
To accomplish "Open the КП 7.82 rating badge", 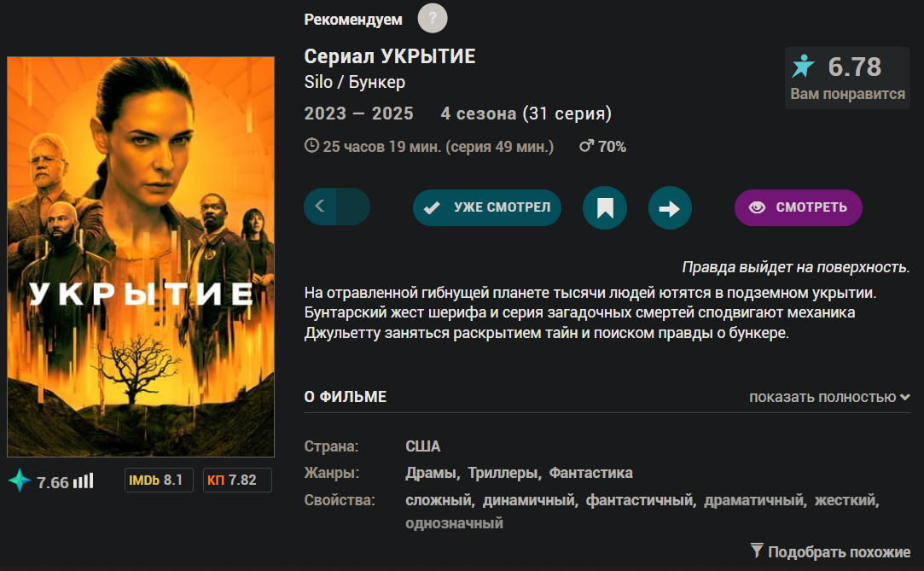I will (x=237, y=480).
